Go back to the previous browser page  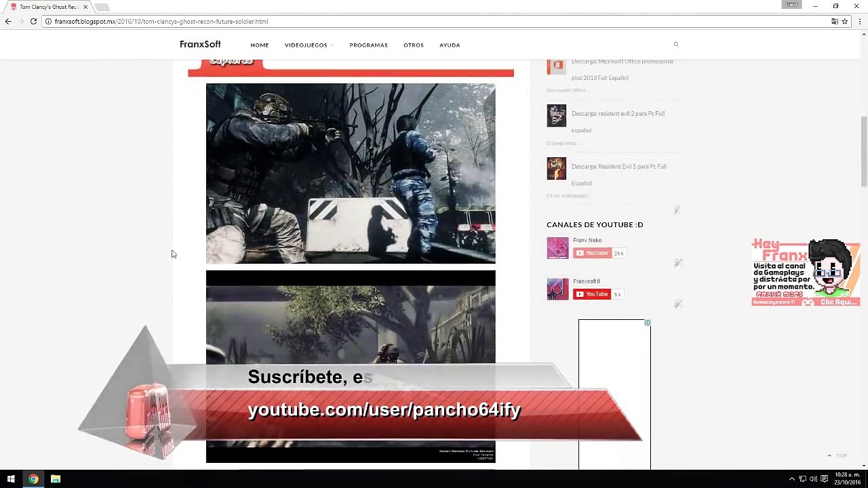click(x=8, y=21)
